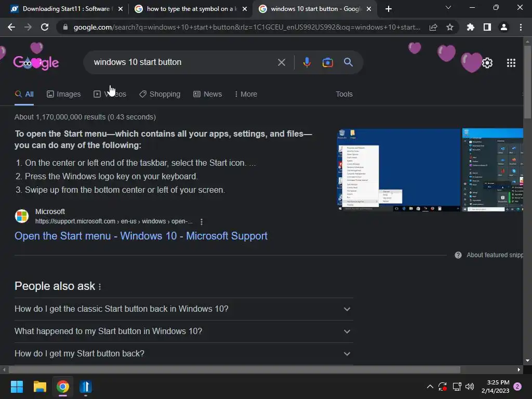Click the Microsoft favicon in result
This screenshot has height=399, width=532.
point(22,216)
